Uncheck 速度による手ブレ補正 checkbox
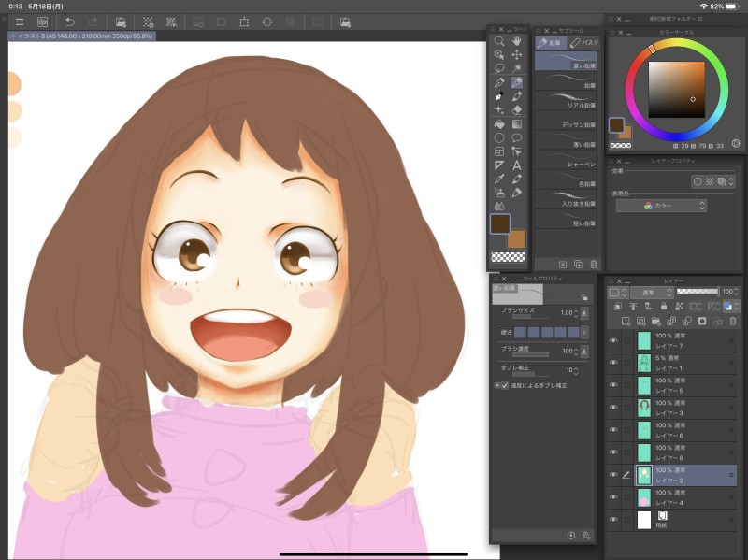 (505, 385)
